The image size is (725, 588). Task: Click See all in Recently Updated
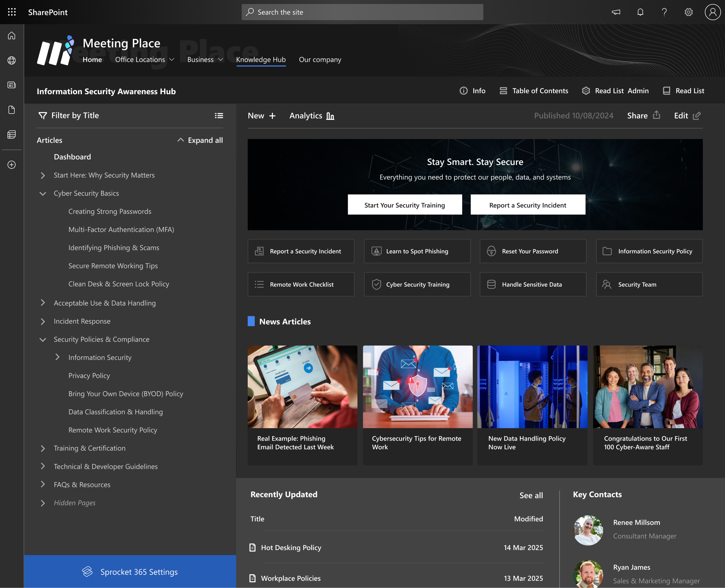[x=531, y=495]
